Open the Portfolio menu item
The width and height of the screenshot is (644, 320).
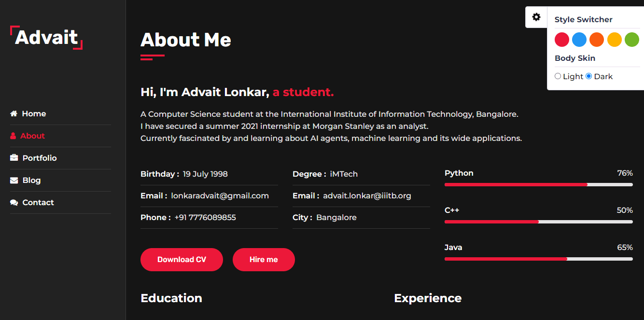pyautogui.click(x=40, y=158)
